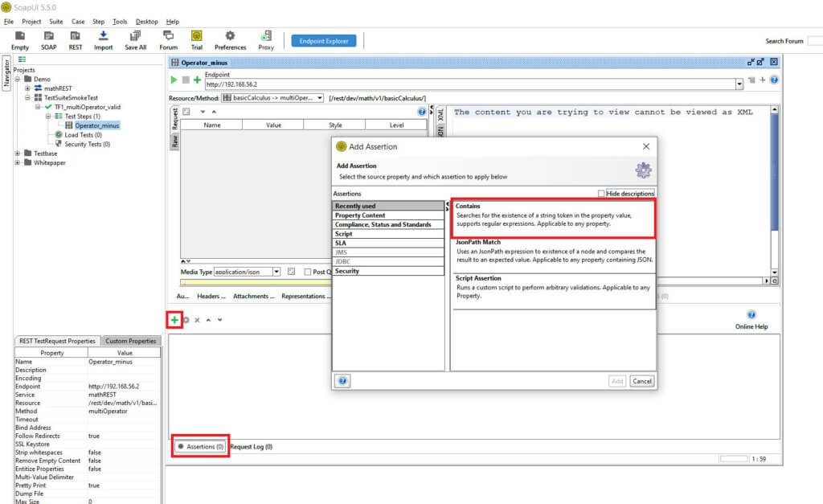The width and height of the screenshot is (823, 504).
Task: Click the Cancel button in dialog
Action: [641, 381]
